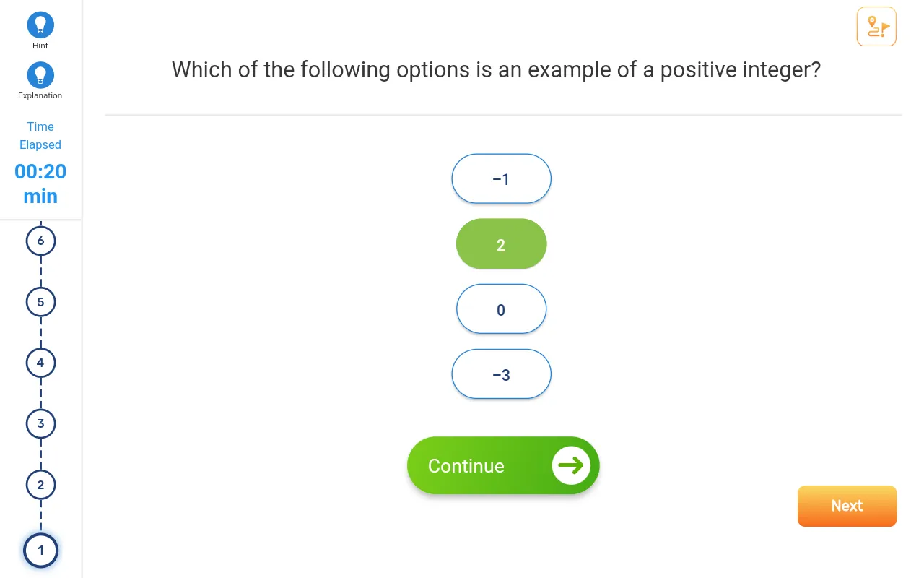The width and height of the screenshot is (924, 578).
Task: Click the Continue button
Action: point(503,465)
